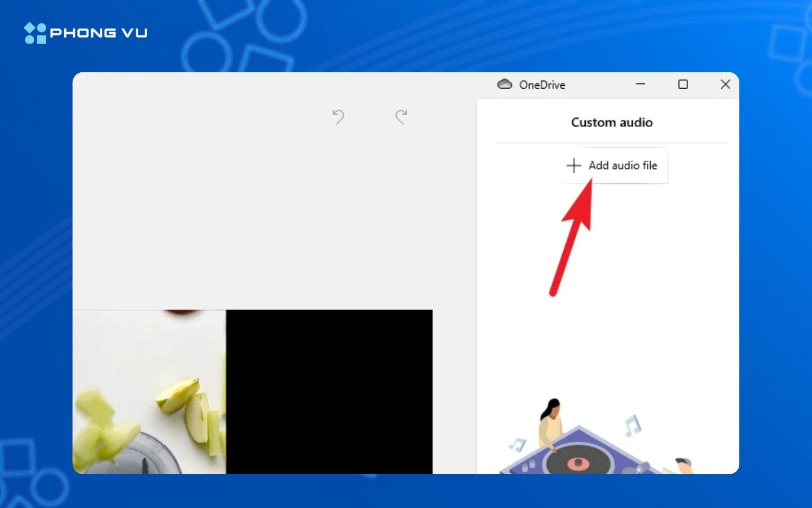The height and width of the screenshot is (508, 812).
Task: Click the OneDrive cloud icon in the title bar
Action: tap(505, 84)
